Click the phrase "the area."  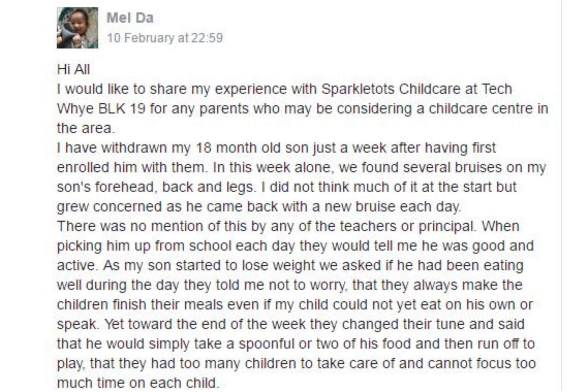(86, 128)
